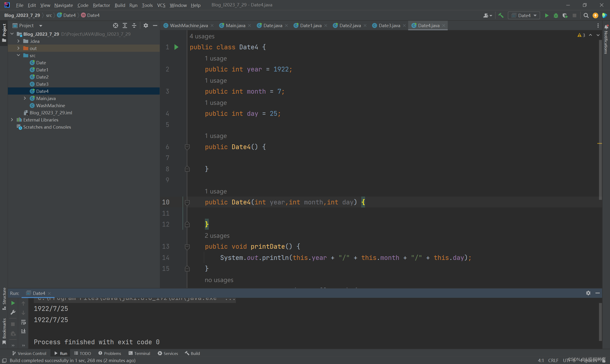
Task: Open the VCS menu
Action: point(161,5)
